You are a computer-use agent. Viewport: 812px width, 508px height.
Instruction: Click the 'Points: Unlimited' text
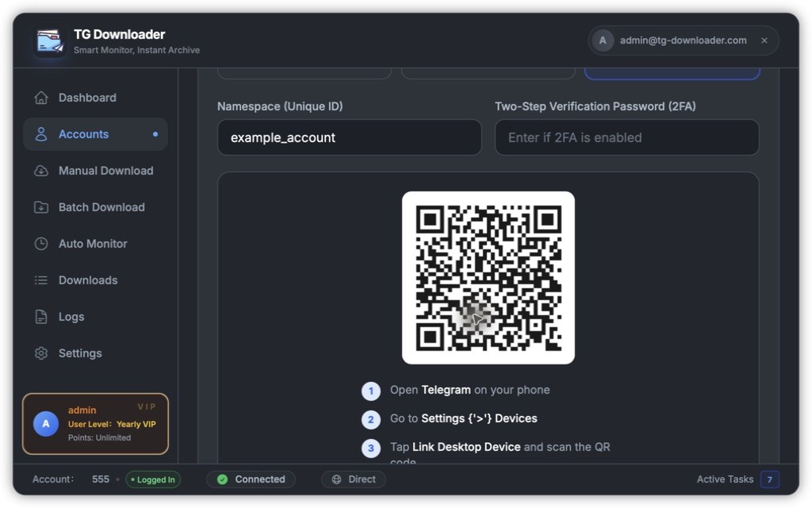point(99,438)
